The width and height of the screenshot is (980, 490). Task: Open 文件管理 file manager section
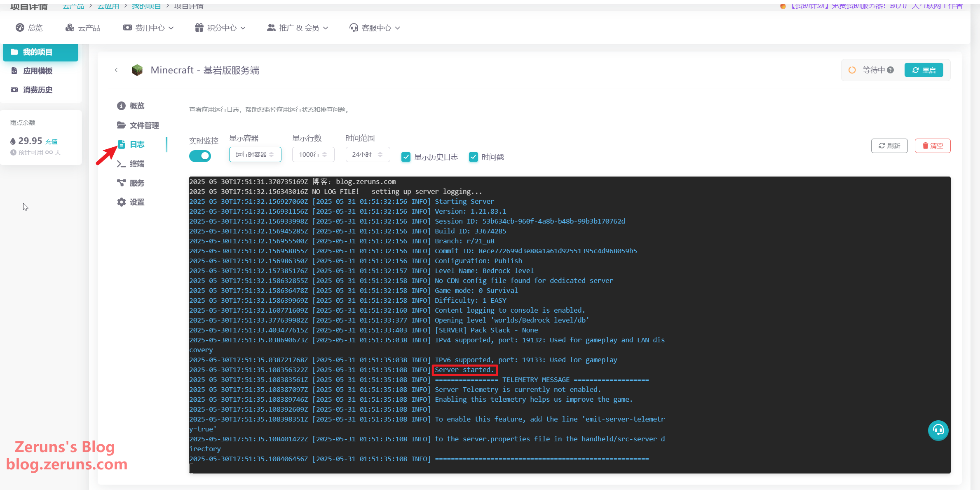(138, 125)
